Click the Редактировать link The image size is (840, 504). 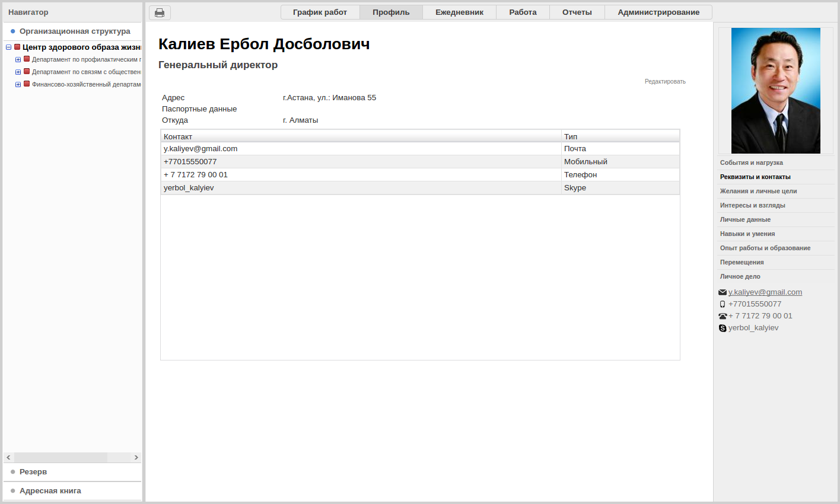(x=665, y=82)
